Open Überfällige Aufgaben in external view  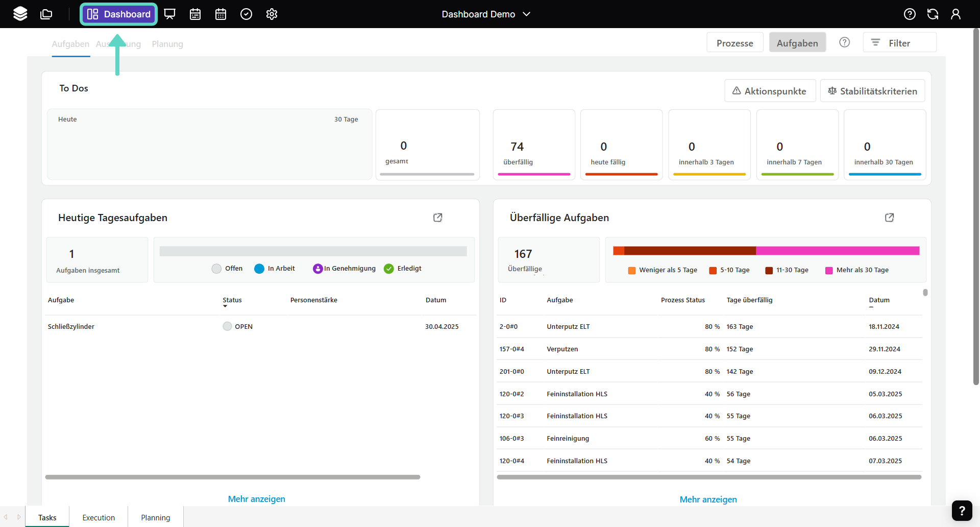click(x=889, y=218)
